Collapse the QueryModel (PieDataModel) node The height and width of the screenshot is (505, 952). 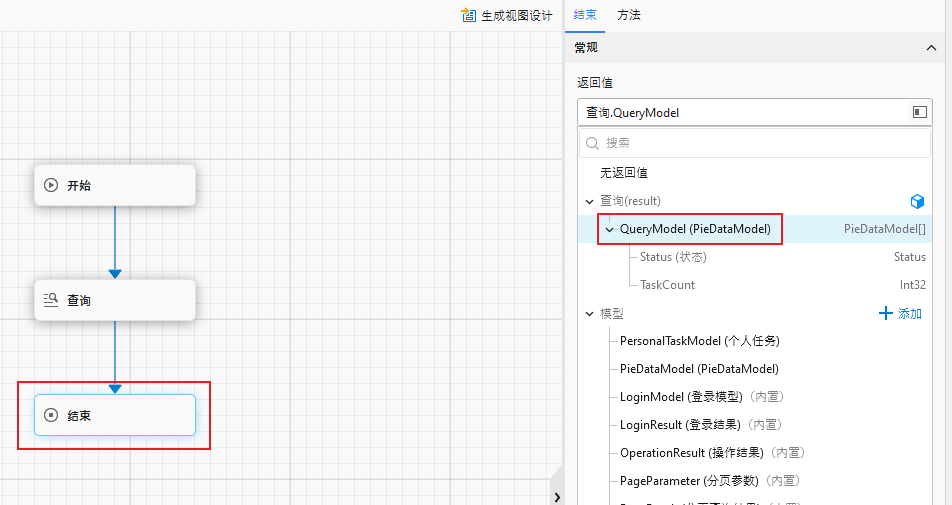tap(609, 229)
